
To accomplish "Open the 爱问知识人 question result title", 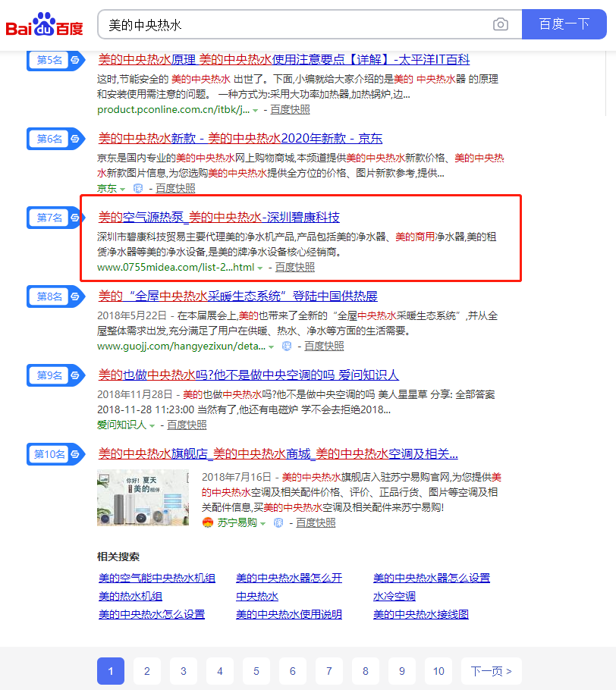I will pos(248,375).
